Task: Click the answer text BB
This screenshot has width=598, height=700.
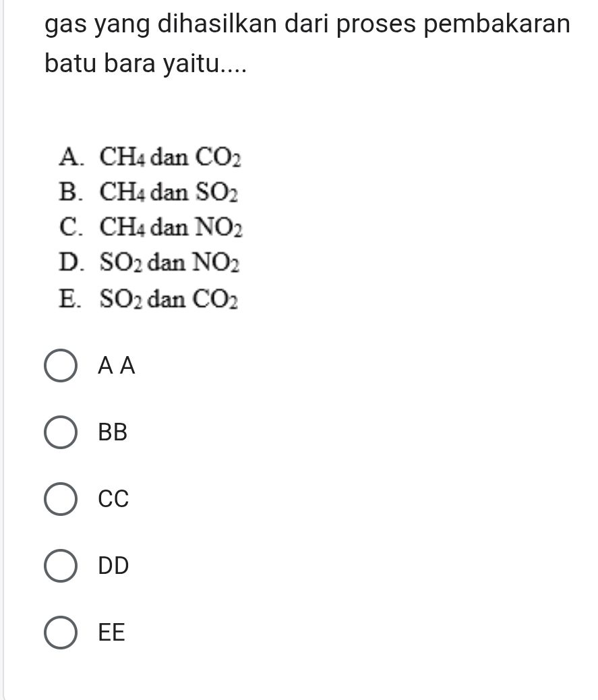Action: 112,432
